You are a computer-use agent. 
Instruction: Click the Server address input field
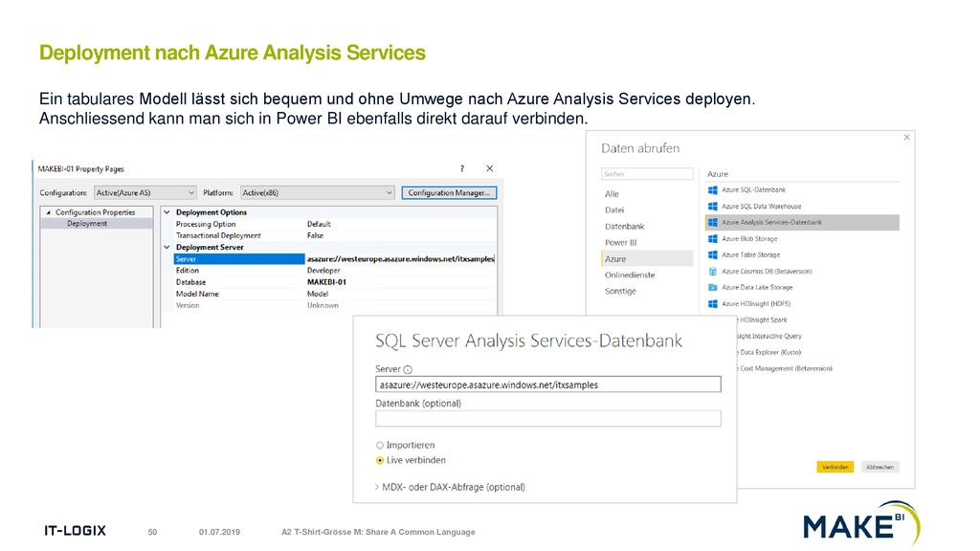(548, 385)
